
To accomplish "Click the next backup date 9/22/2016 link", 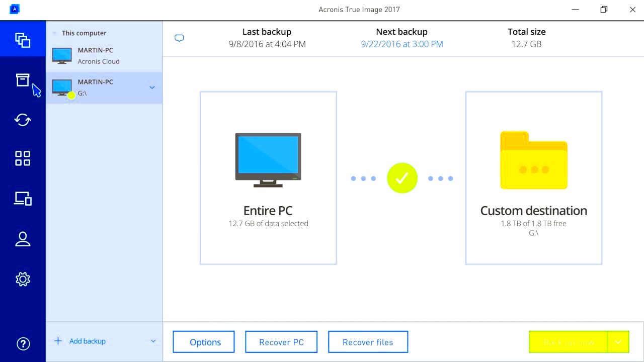I will click(402, 44).
